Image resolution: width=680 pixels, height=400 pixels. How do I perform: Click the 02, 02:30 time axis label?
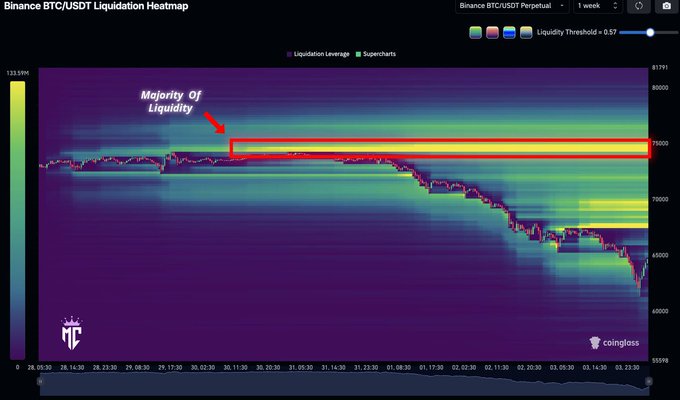coord(464,367)
